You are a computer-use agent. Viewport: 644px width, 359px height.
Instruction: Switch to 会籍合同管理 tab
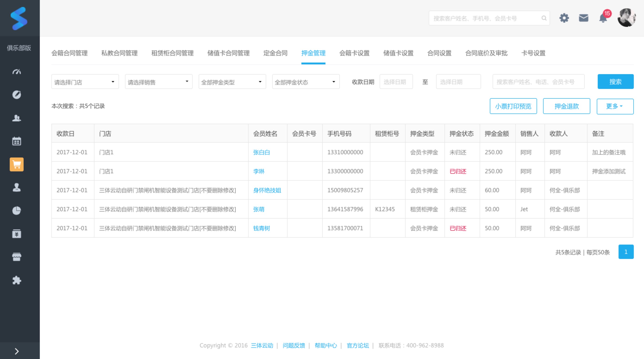point(69,53)
